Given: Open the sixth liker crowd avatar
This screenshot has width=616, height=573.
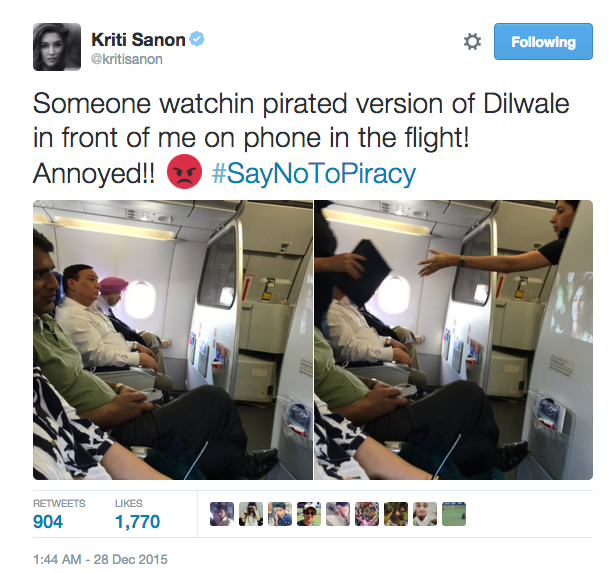Looking at the screenshot, I should point(367,514).
